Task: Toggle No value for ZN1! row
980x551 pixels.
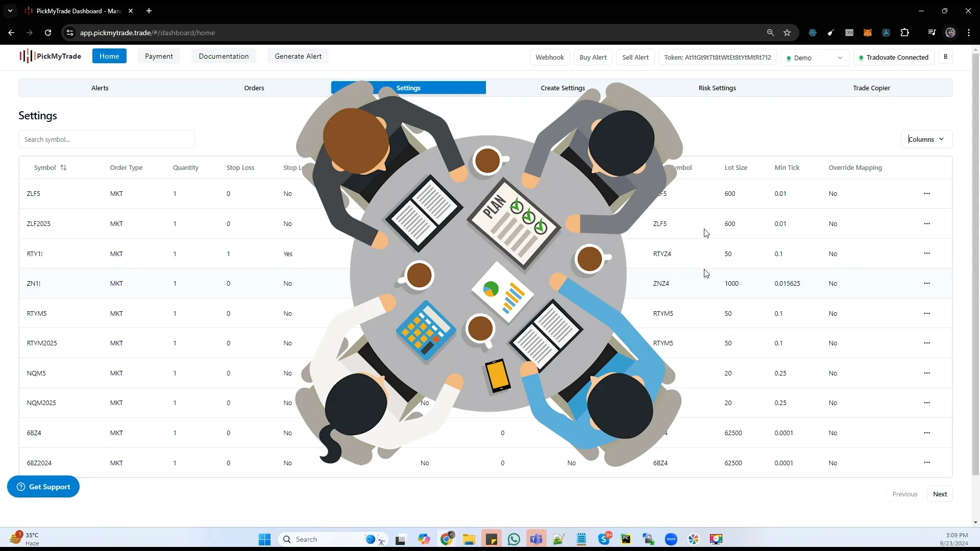Action: [x=288, y=283]
